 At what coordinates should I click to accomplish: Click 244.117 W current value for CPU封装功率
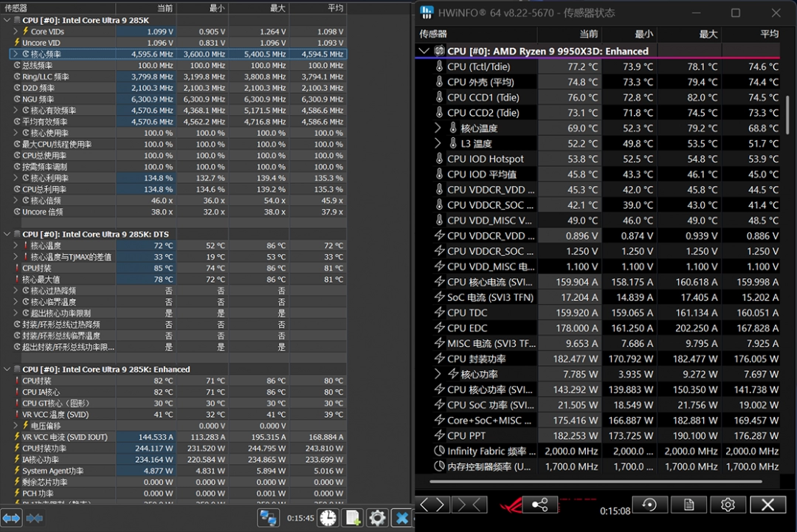pos(154,448)
